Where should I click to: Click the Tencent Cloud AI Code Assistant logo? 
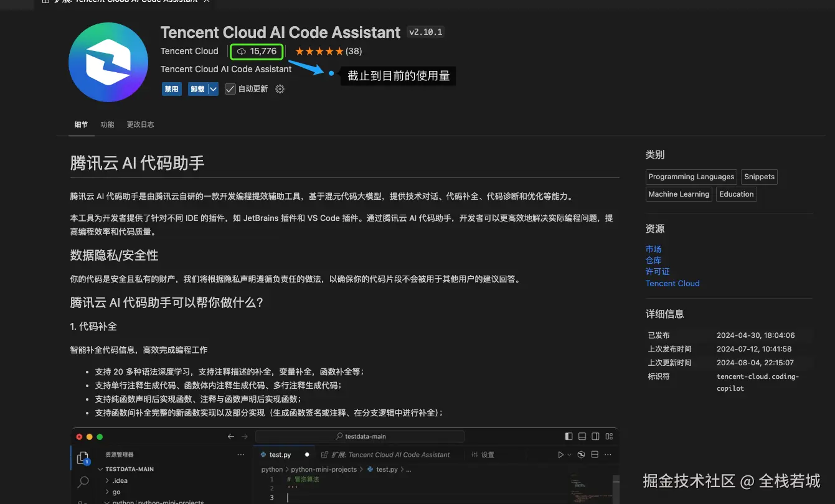pos(108,62)
